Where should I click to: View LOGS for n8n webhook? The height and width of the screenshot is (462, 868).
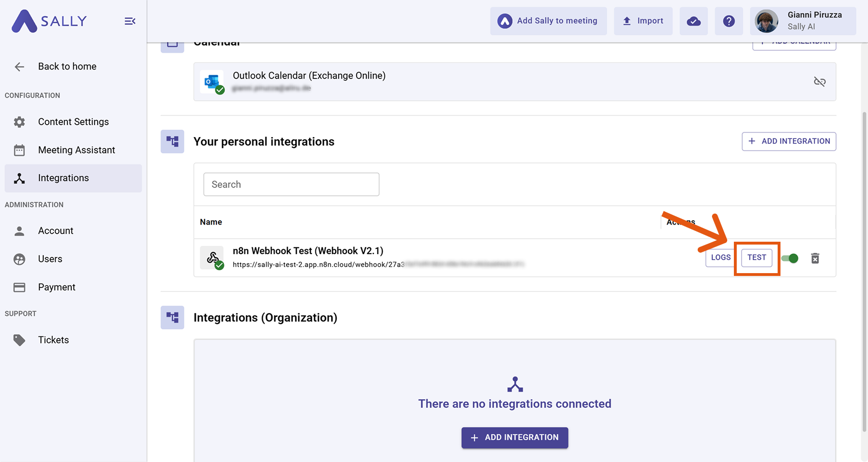720,257
